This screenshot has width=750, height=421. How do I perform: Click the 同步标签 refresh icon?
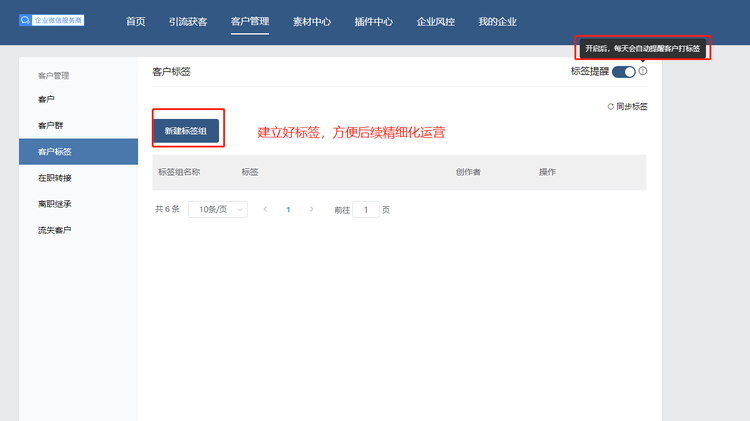pos(610,106)
